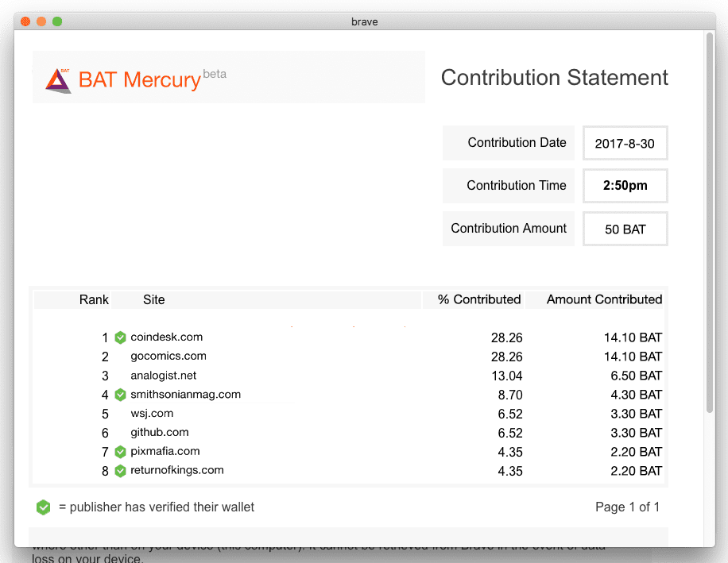Screen dimensions: 728x563
Task: Select the gocomics.com site name
Action: click(x=168, y=357)
